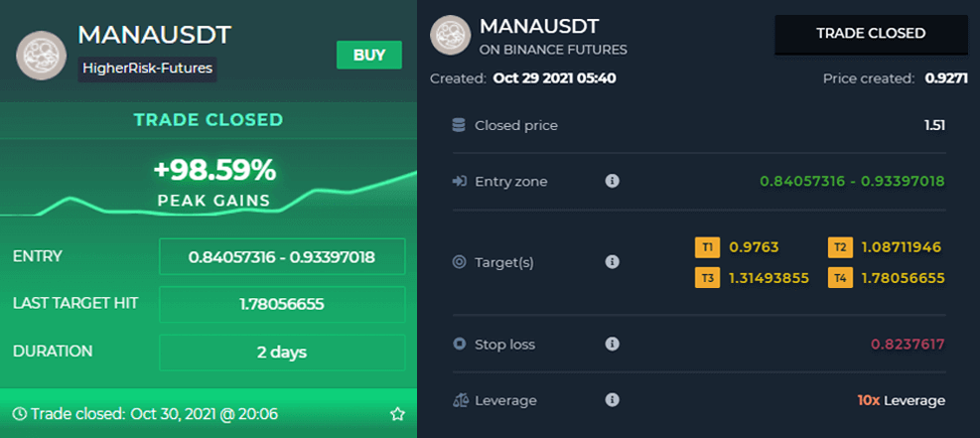Screen dimensions: 980x438
Task: Click the T3 target badge
Action: (708, 278)
